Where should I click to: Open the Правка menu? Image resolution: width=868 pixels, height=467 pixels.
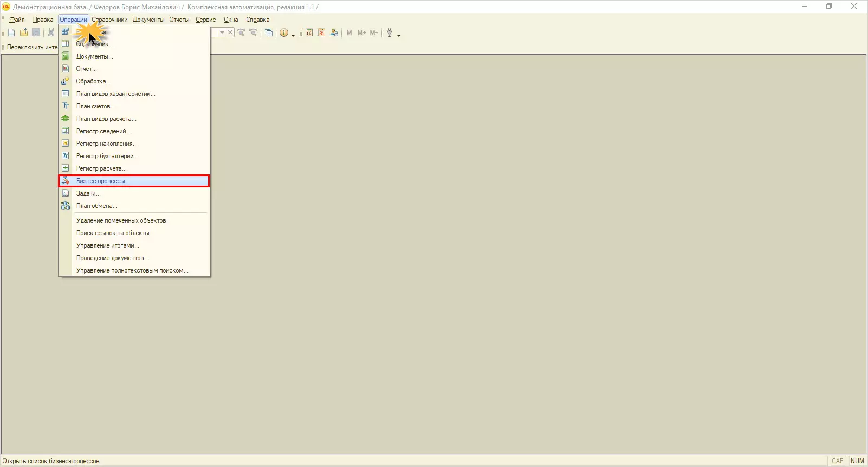point(43,20)
